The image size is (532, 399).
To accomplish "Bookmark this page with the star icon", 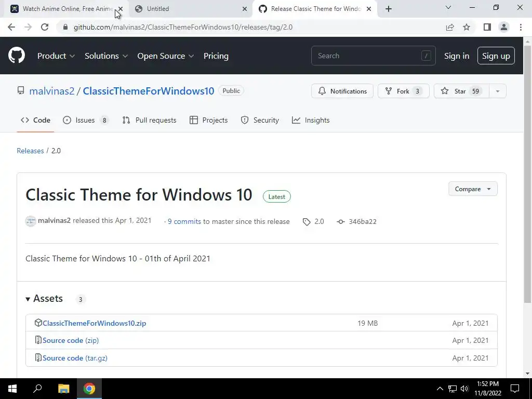I will tap(467, 27).
